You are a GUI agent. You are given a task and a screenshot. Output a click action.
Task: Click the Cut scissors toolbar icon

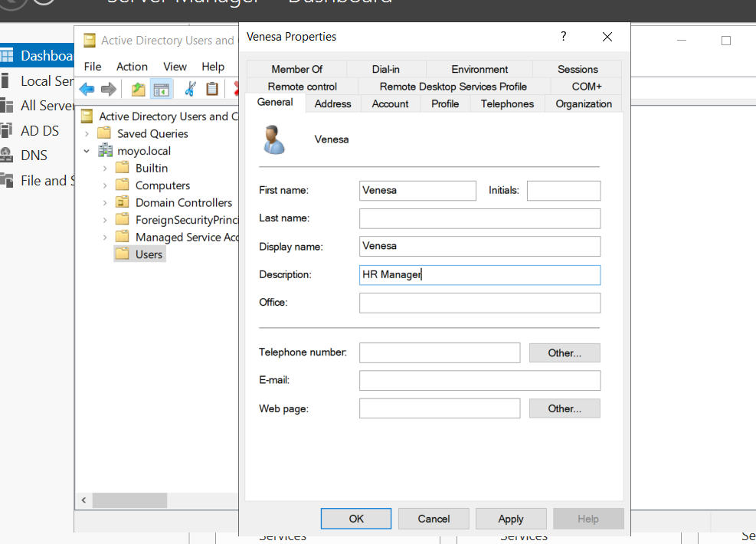point(191,89)
